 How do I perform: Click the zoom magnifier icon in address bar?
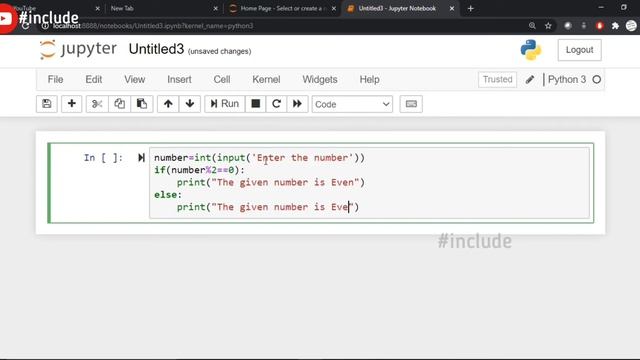pyautogui.click(x=532, y=26)
